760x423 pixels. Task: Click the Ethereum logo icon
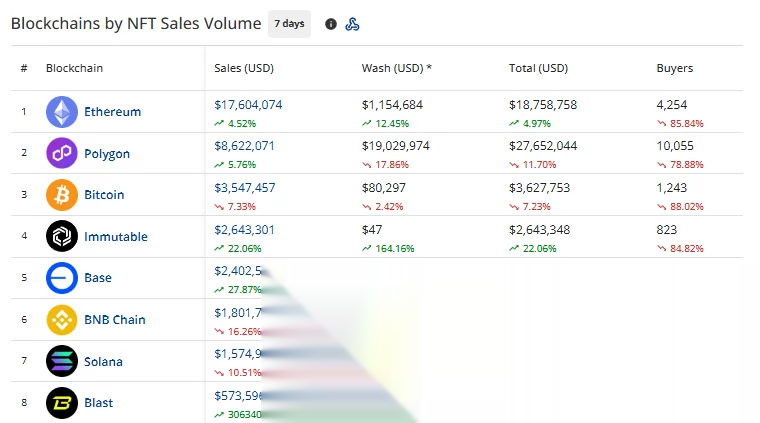tap(62, 112)
